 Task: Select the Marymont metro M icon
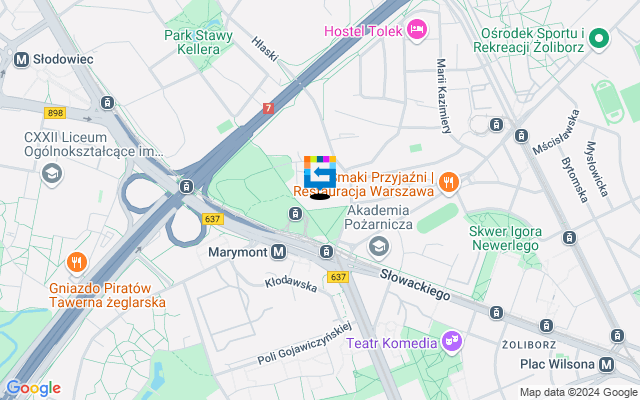click(279, 252)
